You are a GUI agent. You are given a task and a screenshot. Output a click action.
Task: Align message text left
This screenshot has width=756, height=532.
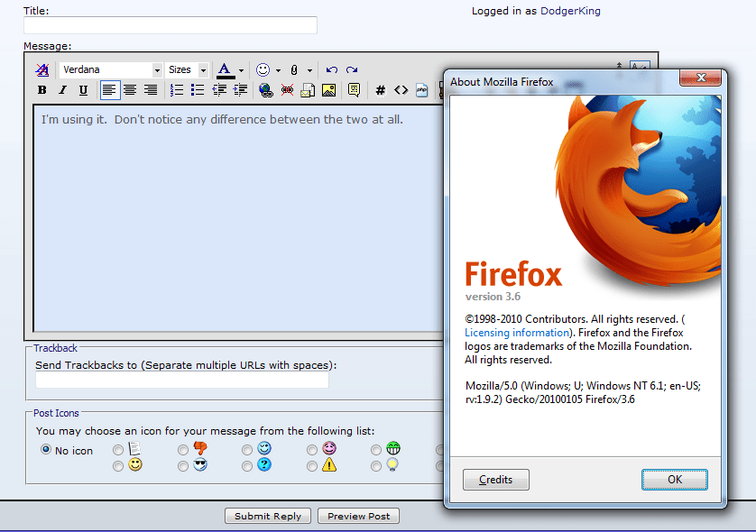[x=110, y=90]
